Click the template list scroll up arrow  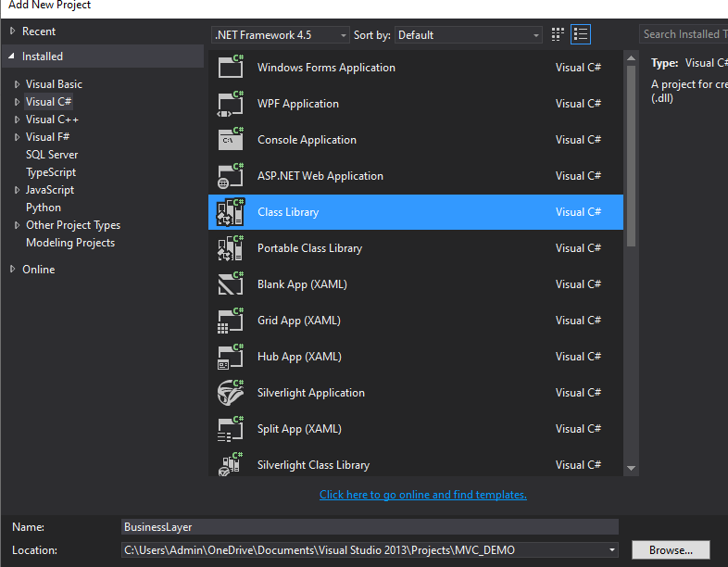click(x=631, y=58)
